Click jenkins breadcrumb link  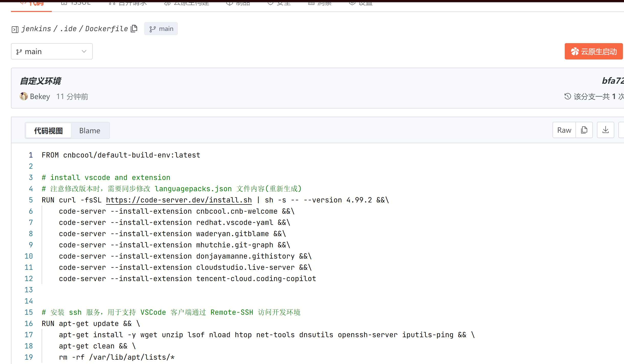click(x=36, y=29)
